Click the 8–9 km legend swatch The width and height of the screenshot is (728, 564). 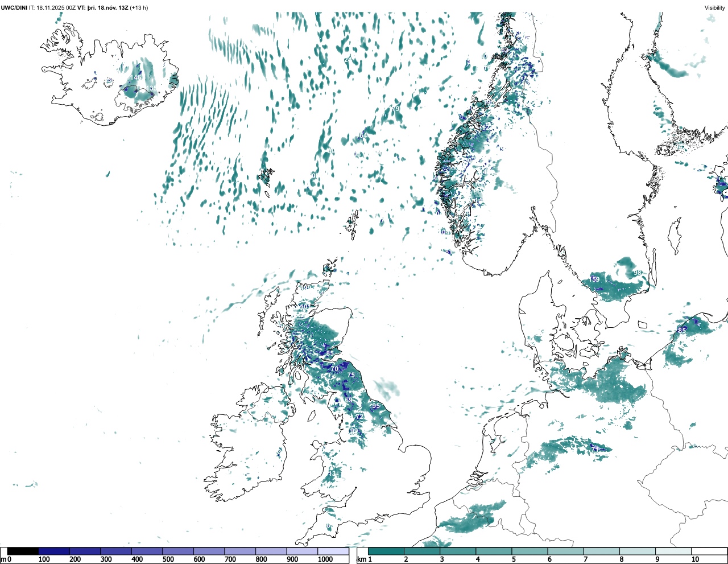pos(637,551)
